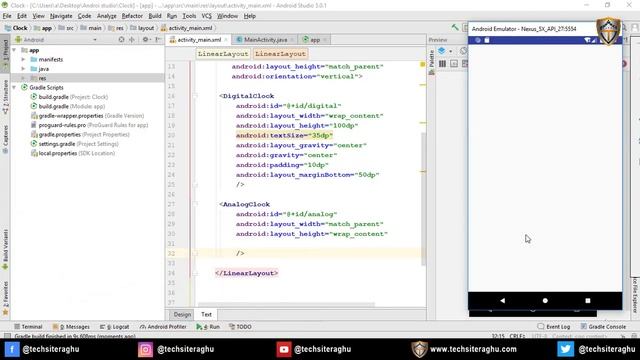Open the Messages tool window
This screenshot has height=360, width=640.
71,327
